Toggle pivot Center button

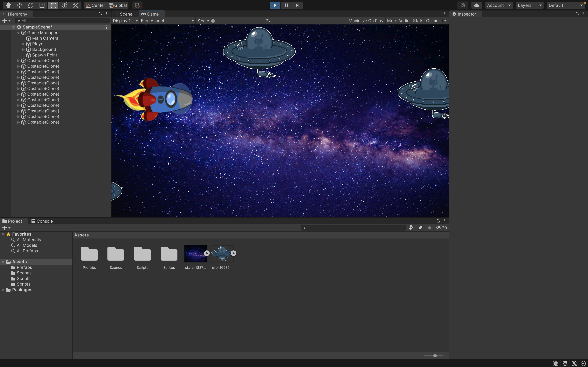click(95, 5)
